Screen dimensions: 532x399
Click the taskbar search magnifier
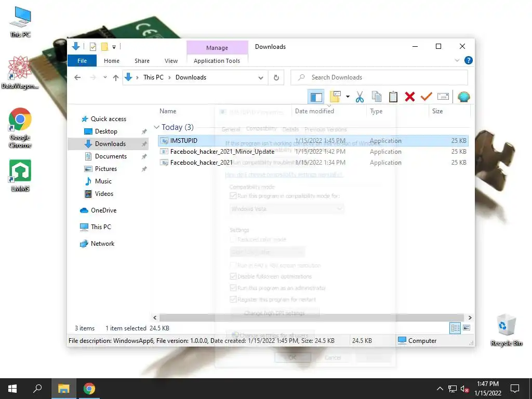pyautogui.click(x=37, y=389)
